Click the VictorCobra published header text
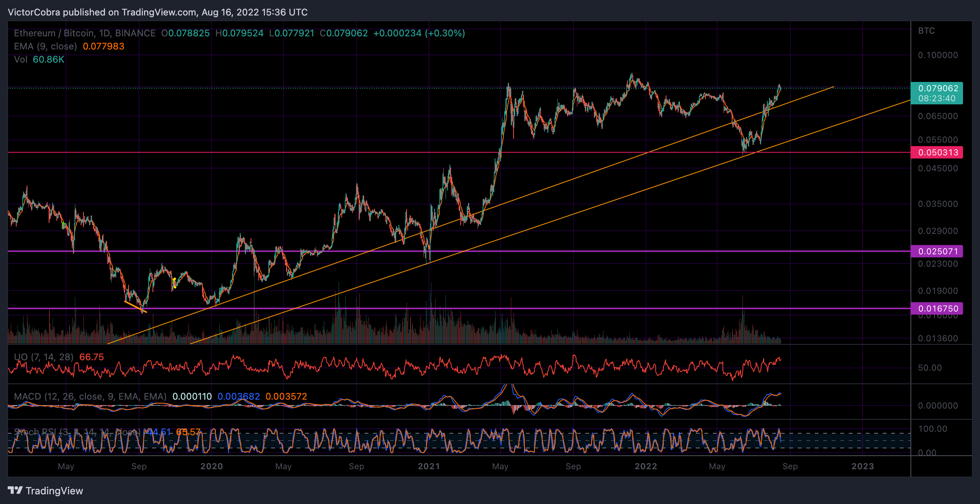980x504 pixels. coord(158,12)
